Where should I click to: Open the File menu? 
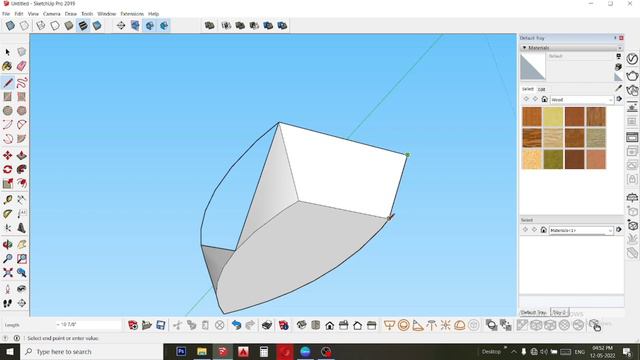(6, 14)
